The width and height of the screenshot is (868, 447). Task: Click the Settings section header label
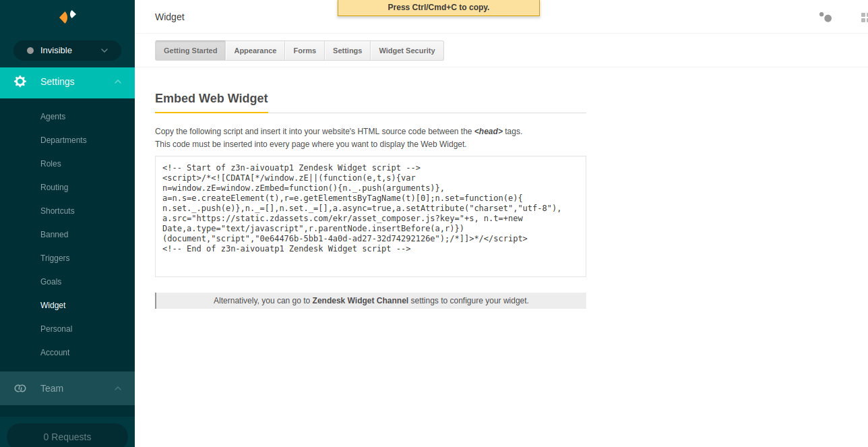click(x=57, y=82)
